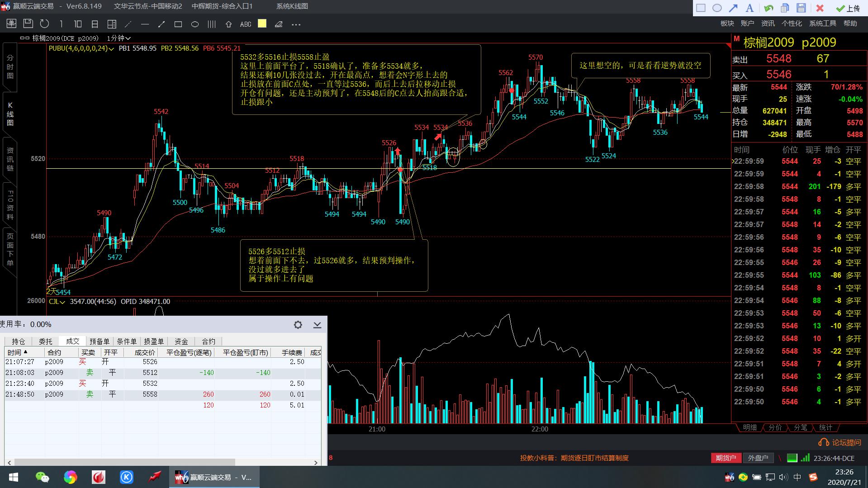Open the 资讯 menu
The height and width of the screenshot is (488, 868).
click(x=768, y=24)
